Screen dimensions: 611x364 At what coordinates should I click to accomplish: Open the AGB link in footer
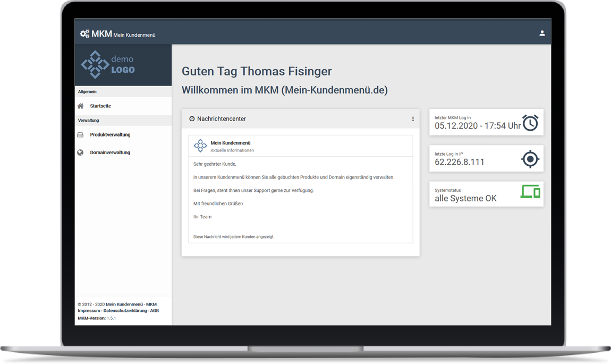[x=154, y=311]
